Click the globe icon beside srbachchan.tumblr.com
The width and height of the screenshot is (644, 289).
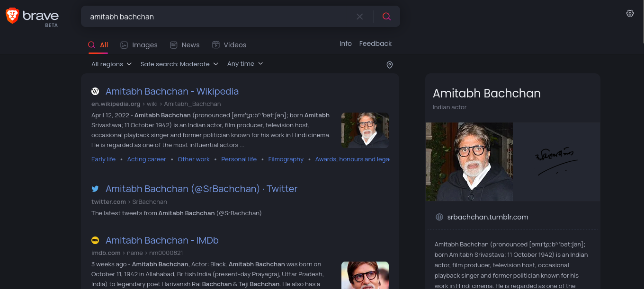439,217
